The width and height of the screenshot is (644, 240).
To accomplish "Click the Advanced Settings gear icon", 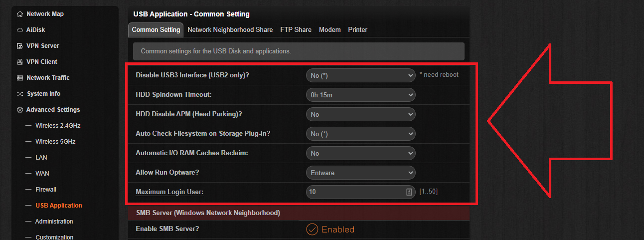I will pyautogui.click(x=20, y=110).
